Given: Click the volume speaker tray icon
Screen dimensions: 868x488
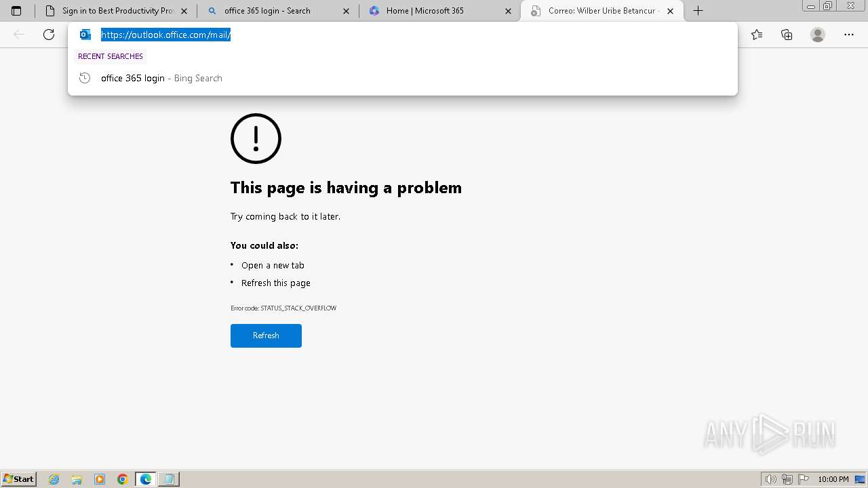Looking at the screenshot, I should [771, 479].
